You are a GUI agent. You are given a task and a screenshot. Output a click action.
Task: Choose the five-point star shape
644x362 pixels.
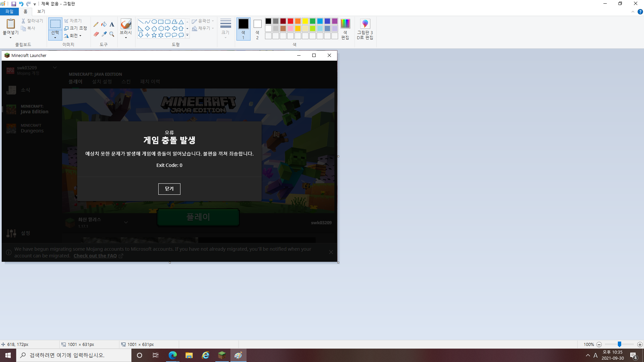(154, 35)
